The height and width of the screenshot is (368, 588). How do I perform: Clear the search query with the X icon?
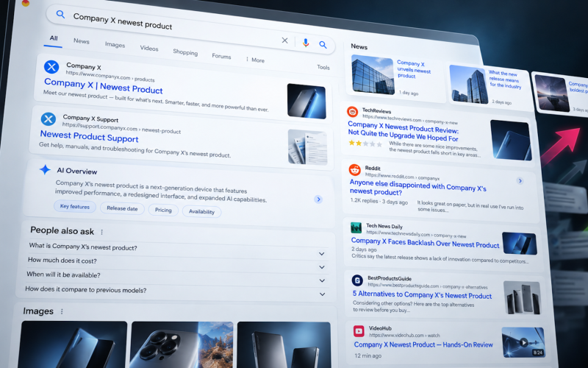[284, 40]
